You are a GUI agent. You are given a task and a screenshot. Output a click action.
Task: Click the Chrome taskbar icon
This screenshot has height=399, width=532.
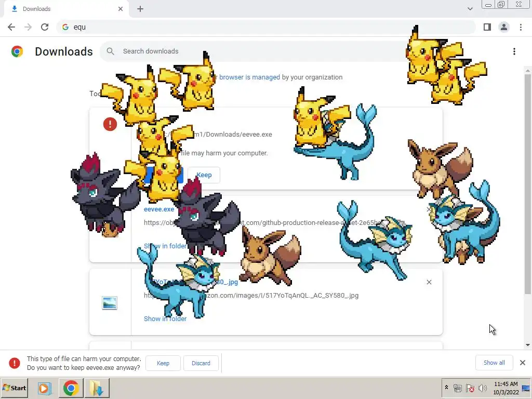tap(71, 388)
